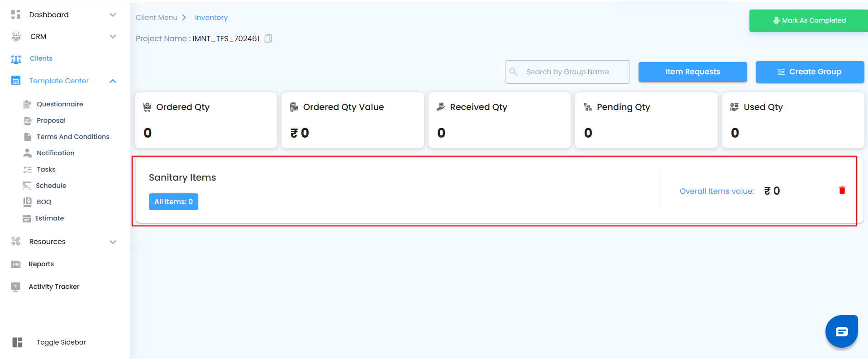
Task: Collapse the Template Center section
Action: click(113, 81)
